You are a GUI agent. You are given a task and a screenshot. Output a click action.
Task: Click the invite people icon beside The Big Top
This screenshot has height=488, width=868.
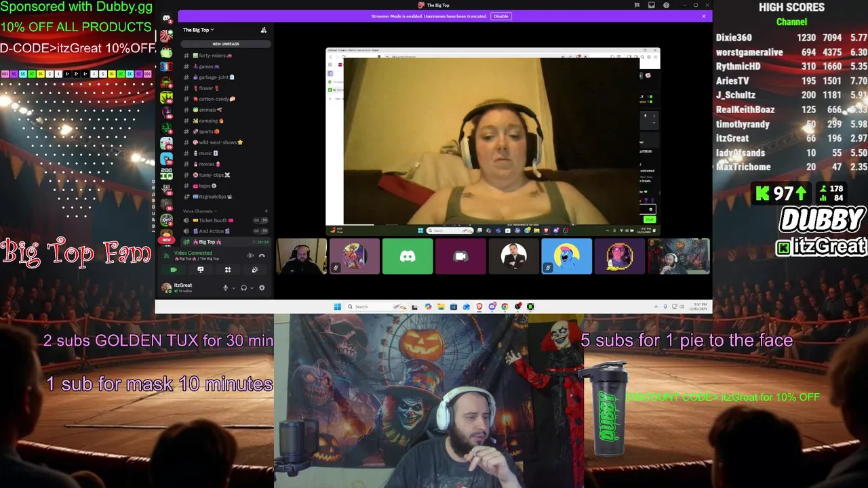264,30
